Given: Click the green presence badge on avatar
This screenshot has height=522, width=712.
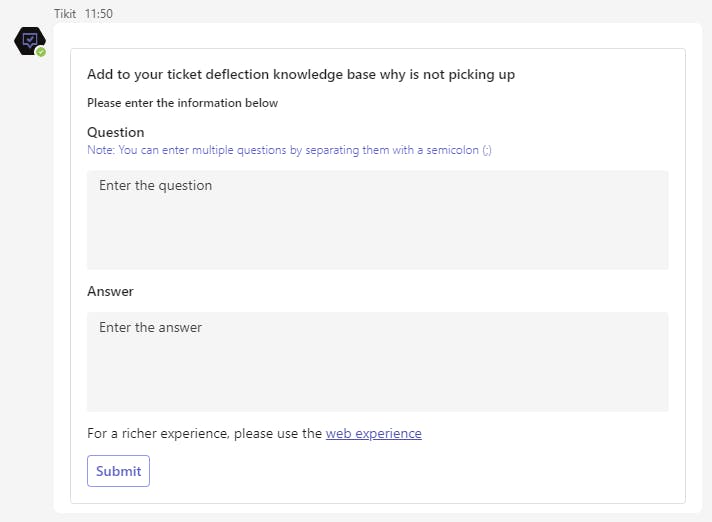Looking at the screenshot, I should (x=41, y=52).
